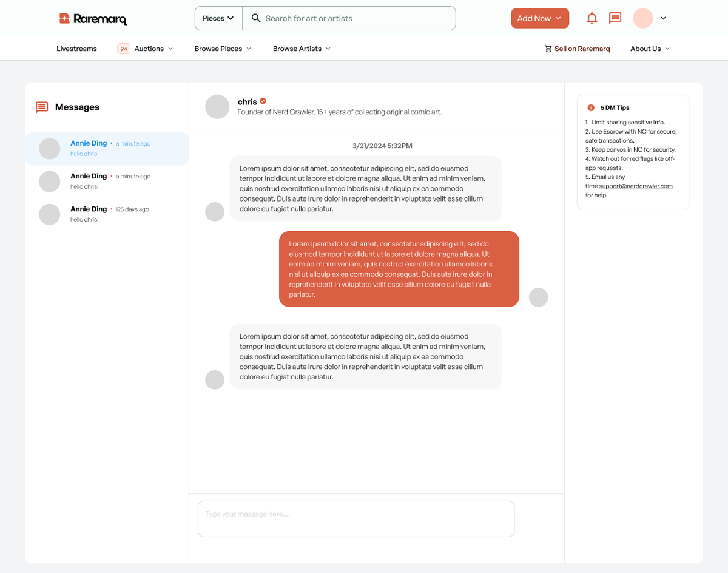Go to Livestreams page
728x573 pixels.
pos(76,49)
